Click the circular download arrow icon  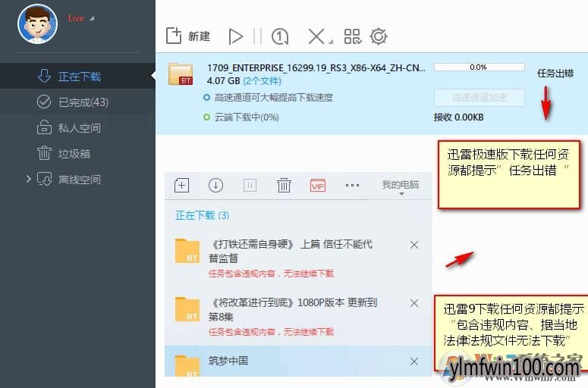[x=215, y=185]
